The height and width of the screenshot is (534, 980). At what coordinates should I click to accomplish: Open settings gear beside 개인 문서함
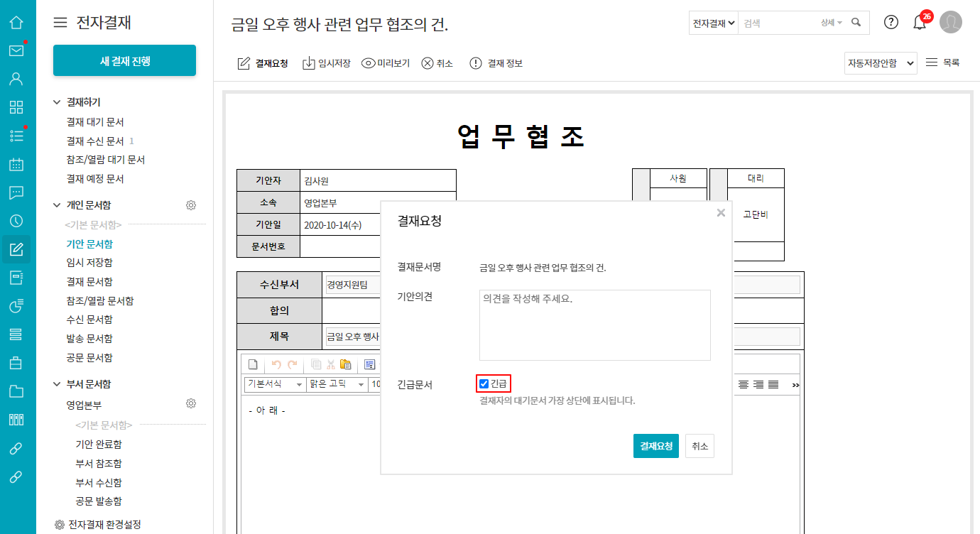pyautogui.click(x=190, y=205)
